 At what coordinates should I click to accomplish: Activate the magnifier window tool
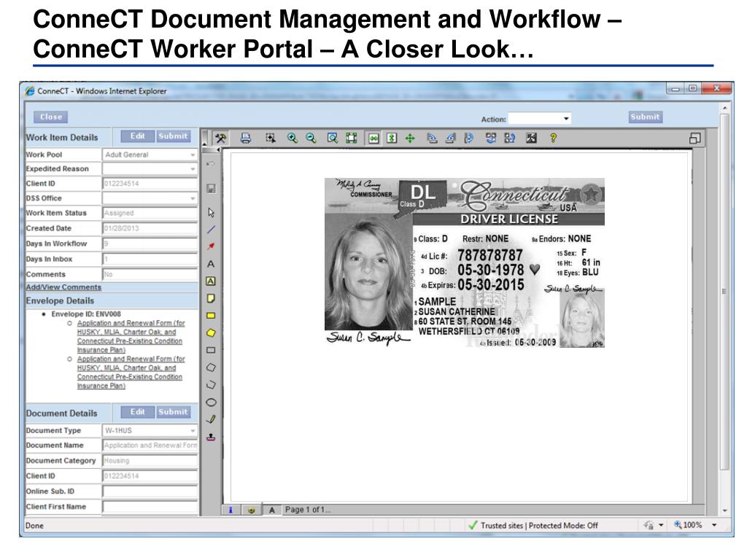[333, 138]
